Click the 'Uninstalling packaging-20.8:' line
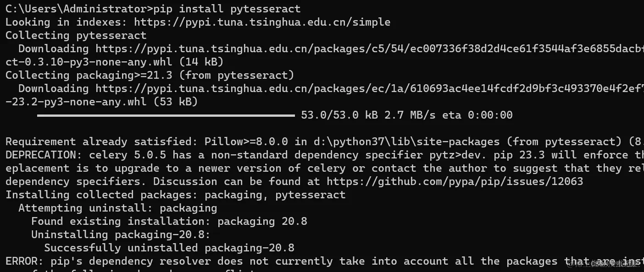The height and width of the screenshot is (272, 644). [121, 234]
